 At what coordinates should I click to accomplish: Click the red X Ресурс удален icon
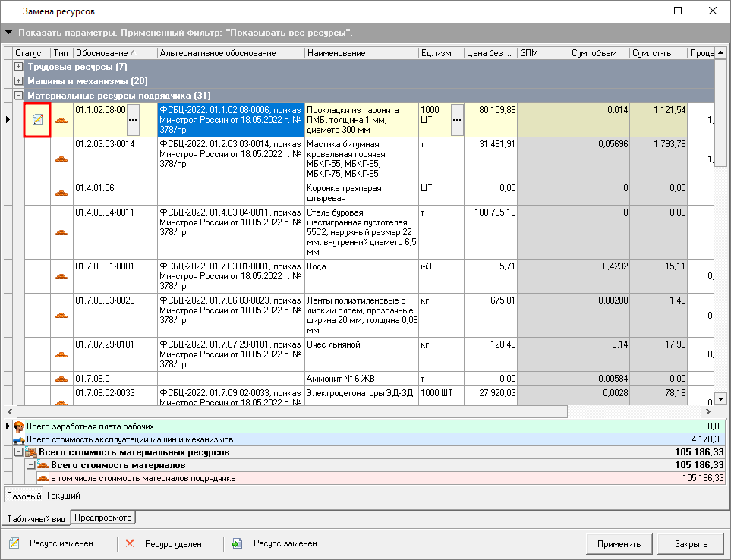(x=130, y=543)
